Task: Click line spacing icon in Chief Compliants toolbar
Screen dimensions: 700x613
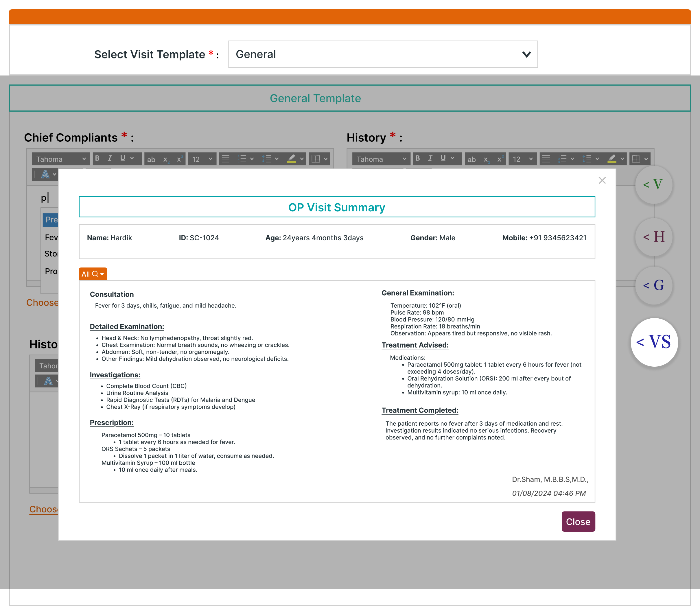Action: [266, 159]
